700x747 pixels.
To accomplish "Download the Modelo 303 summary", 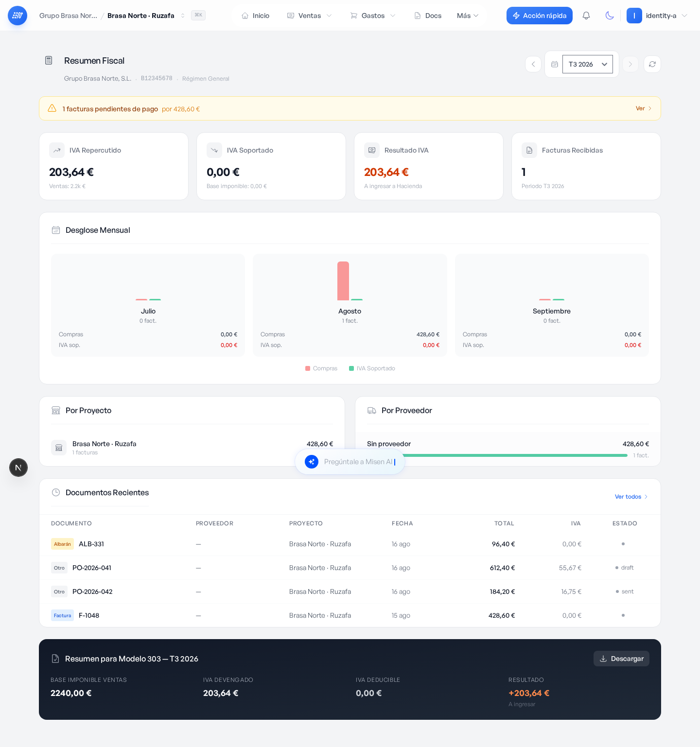I will click(621, 659).
